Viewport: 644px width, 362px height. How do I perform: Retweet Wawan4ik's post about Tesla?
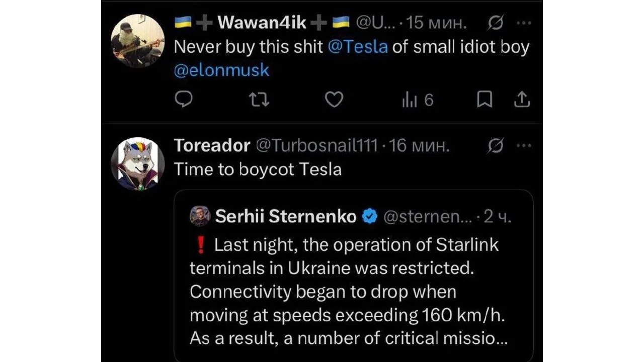[260, 100]
